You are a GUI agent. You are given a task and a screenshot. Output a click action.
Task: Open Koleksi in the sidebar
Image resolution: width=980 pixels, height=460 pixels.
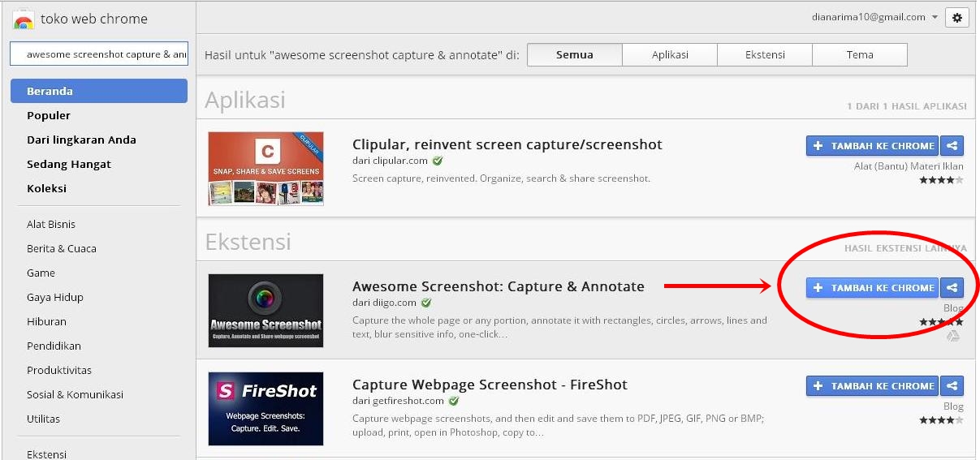(x=46, y=188)
